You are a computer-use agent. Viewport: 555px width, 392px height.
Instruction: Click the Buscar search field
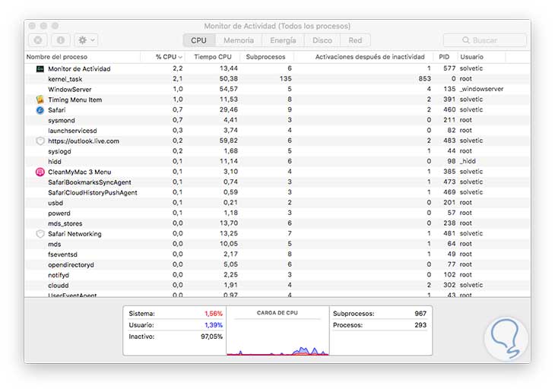484,40
